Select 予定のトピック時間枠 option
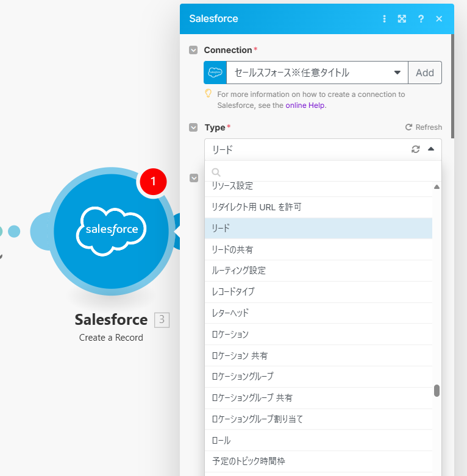Viewport: 467px width, 476px height. [318, 461]
